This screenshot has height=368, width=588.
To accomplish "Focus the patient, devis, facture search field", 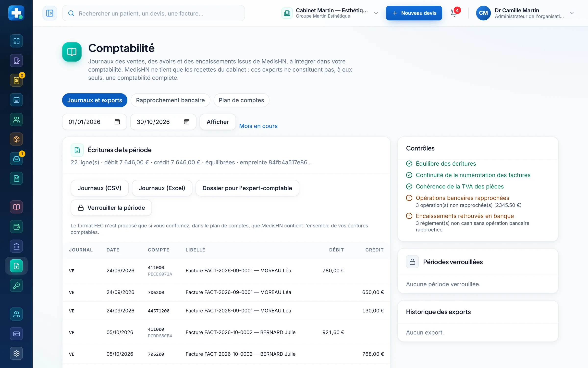I will tap(153, 13).
